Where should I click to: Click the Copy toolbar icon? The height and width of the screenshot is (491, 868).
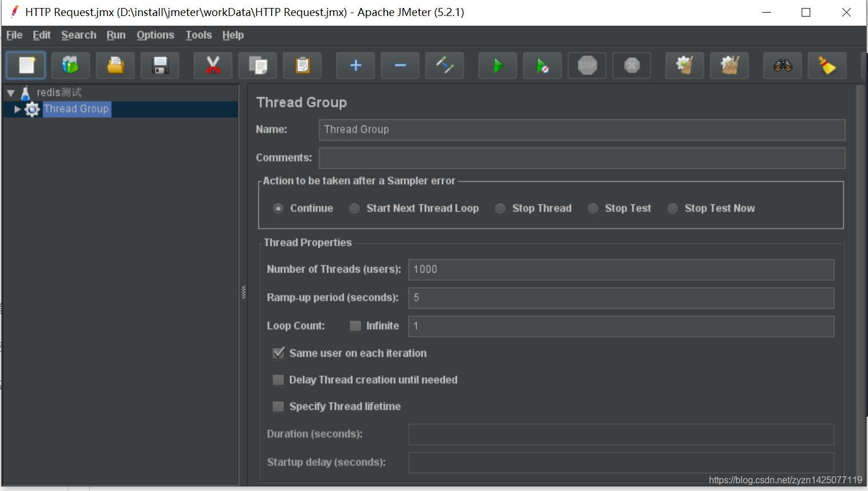point(257,65)
